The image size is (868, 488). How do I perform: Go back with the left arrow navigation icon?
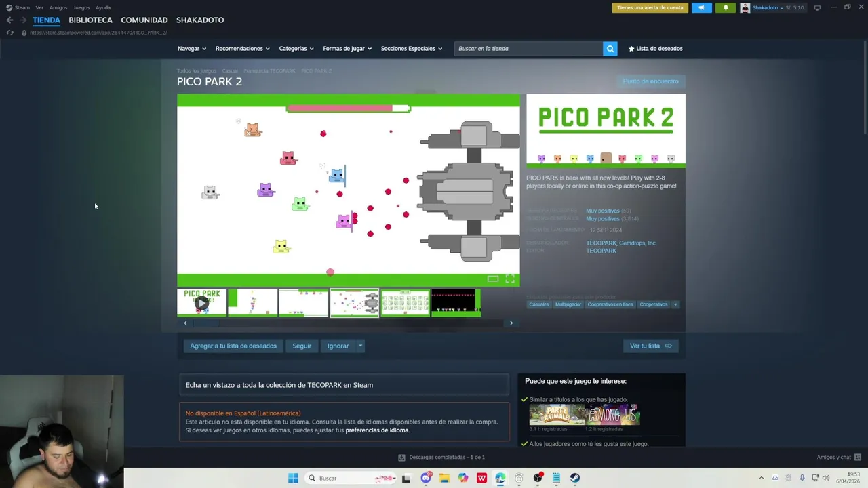point(9,20)
